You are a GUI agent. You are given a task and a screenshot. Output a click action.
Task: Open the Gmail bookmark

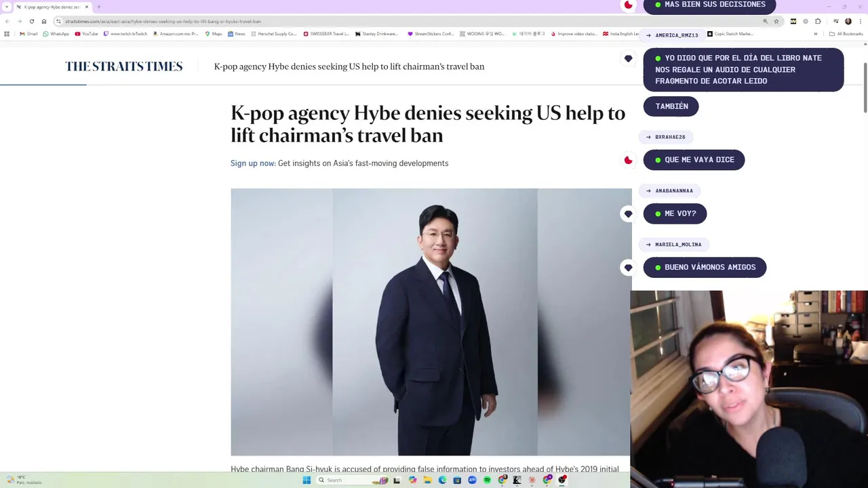tap(28, 34)
